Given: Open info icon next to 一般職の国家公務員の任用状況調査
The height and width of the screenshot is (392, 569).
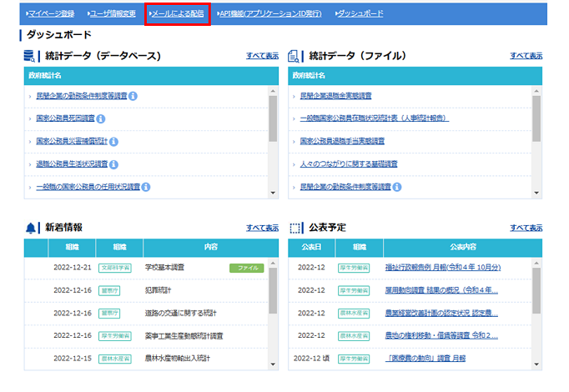Looking at the screenshot, I should coord(146,187).
